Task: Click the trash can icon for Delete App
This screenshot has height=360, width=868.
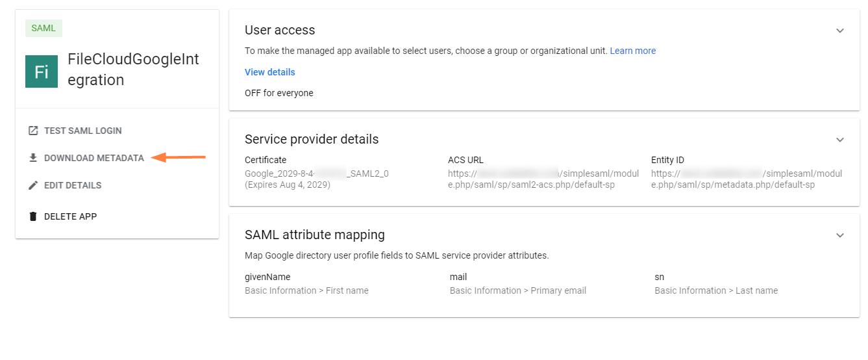Action: tap(33, 216)
